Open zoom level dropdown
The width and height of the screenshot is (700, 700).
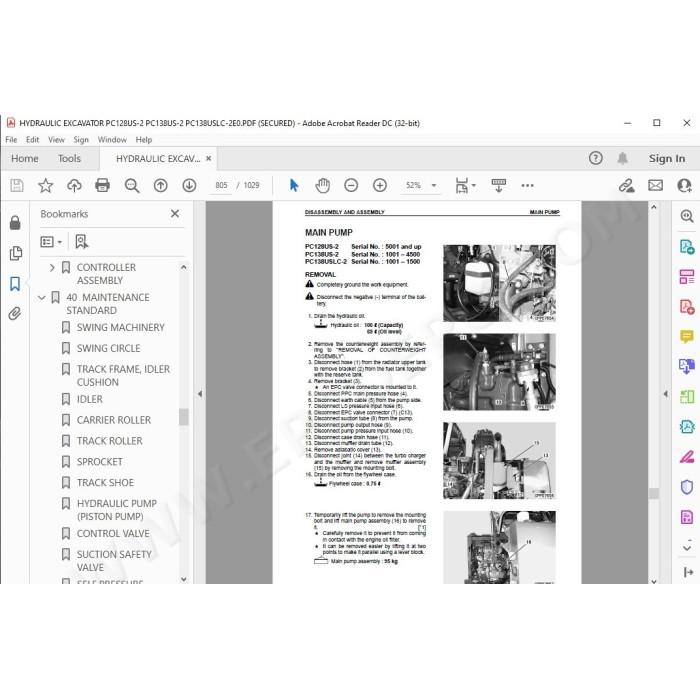434,185
